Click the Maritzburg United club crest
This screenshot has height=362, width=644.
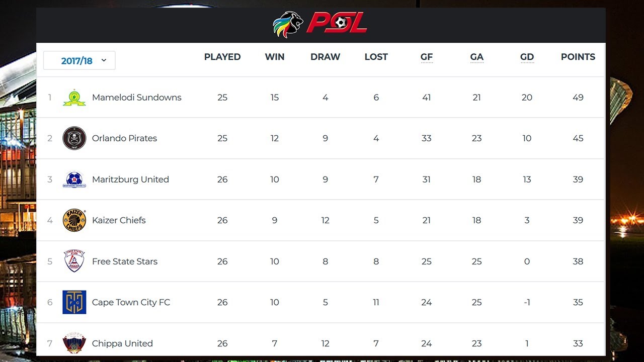click(74, 179)
